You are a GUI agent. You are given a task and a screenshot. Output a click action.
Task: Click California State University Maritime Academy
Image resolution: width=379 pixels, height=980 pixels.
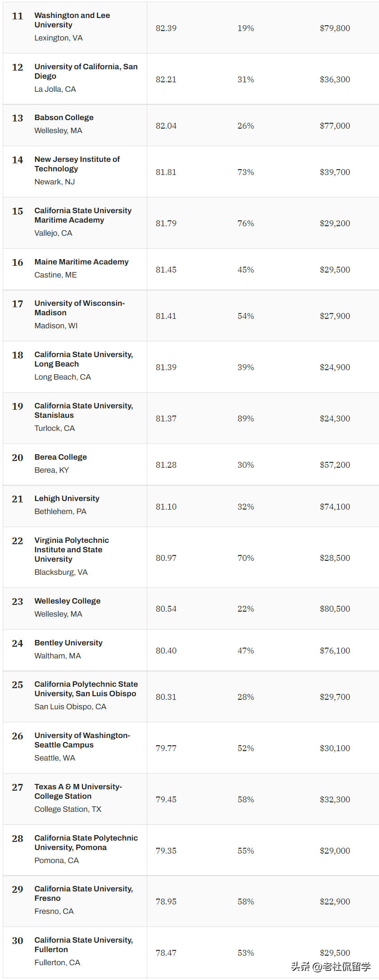tap(83, 215)
